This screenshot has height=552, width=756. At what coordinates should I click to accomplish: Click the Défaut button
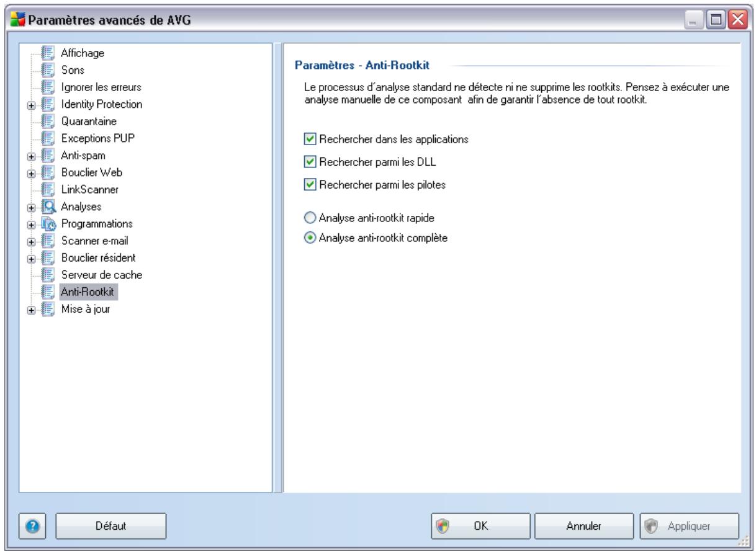click(x=112, y=525)
